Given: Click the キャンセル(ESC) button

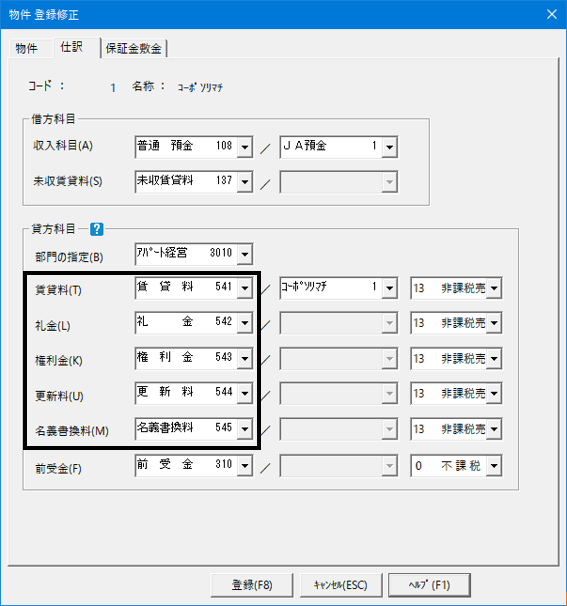Looking at the screenshot, I should tap(341, 585).
